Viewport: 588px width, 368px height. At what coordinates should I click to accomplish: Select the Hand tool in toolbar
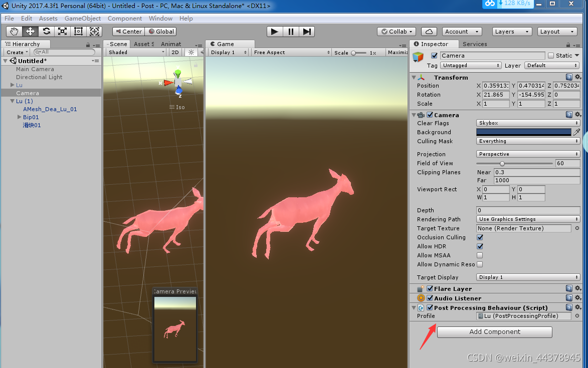(14, 32)
